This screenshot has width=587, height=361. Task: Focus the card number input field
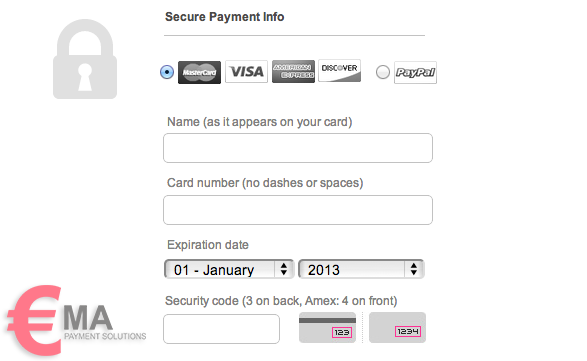(x=298, y=210)
